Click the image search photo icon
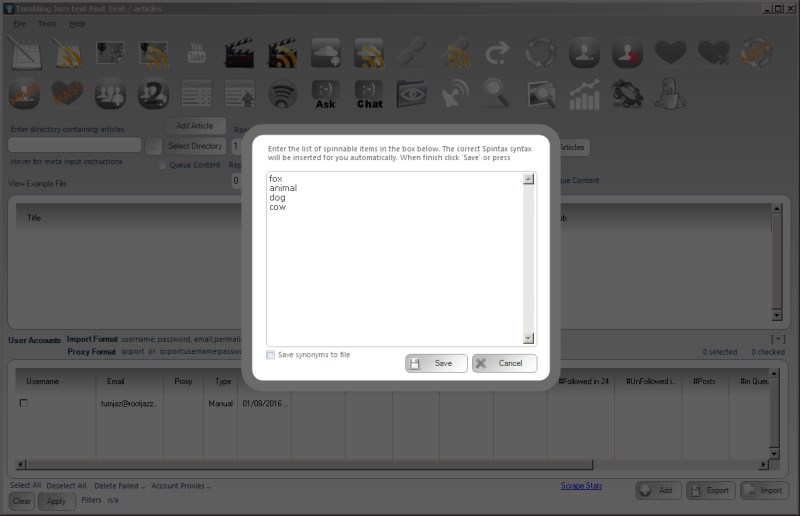Image resolution: width=800 pixels, height=516 pixels. tap(541, 94)
